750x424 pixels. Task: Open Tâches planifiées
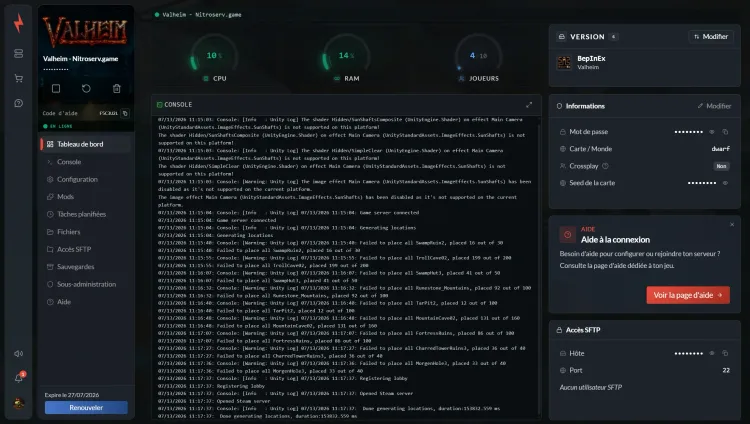pos(86,214)
